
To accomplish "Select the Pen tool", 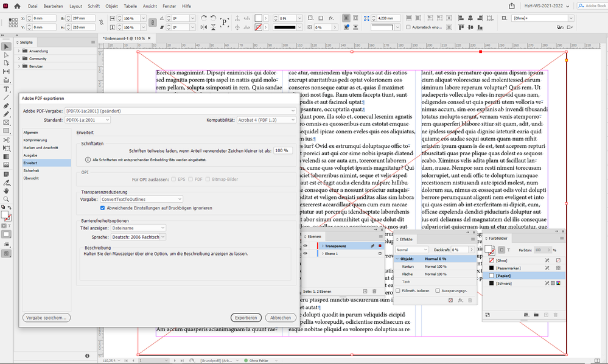I will (6, 105).
